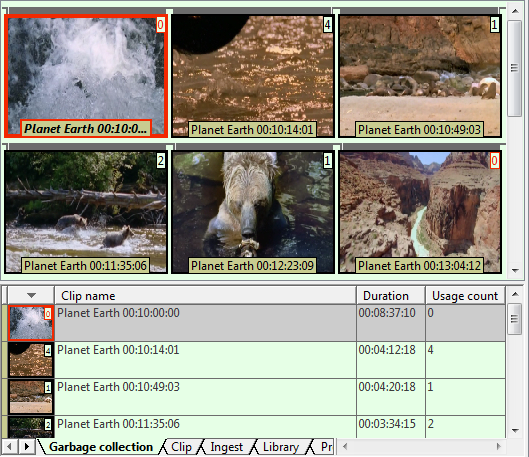529x457 pixels.
Task: Click the clip list vertical scrollbar handle
Action: 515,319
